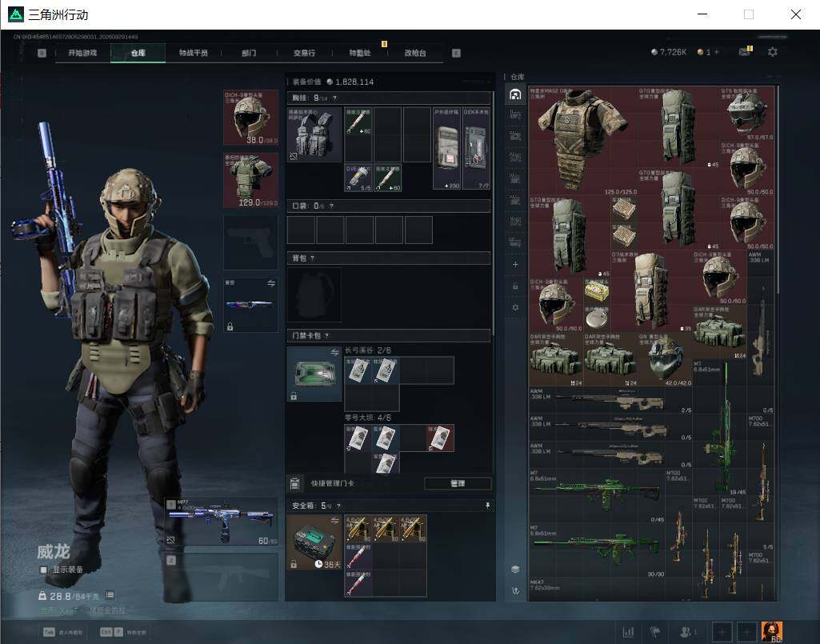This screenshot has width=820, height=644.
Task: Toggle the 显示装备 checkbox
Action: tap(44, 570)
